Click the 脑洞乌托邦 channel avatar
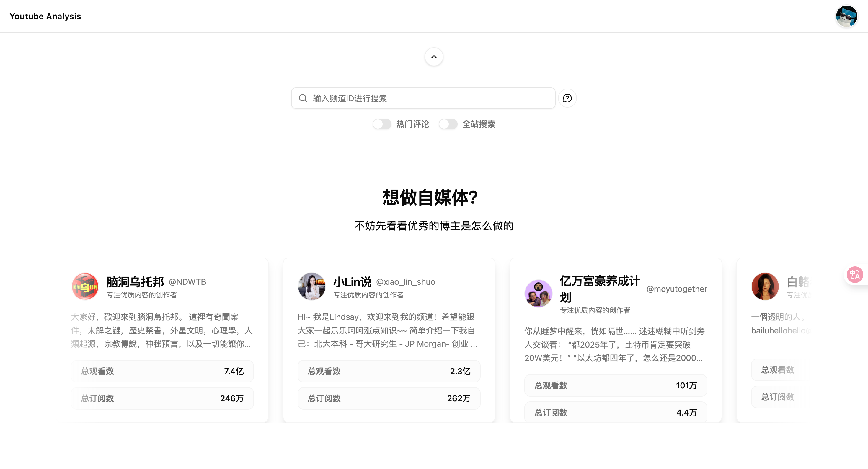The width and height of the screenshot is (868, 469). [x=85, y=286]
